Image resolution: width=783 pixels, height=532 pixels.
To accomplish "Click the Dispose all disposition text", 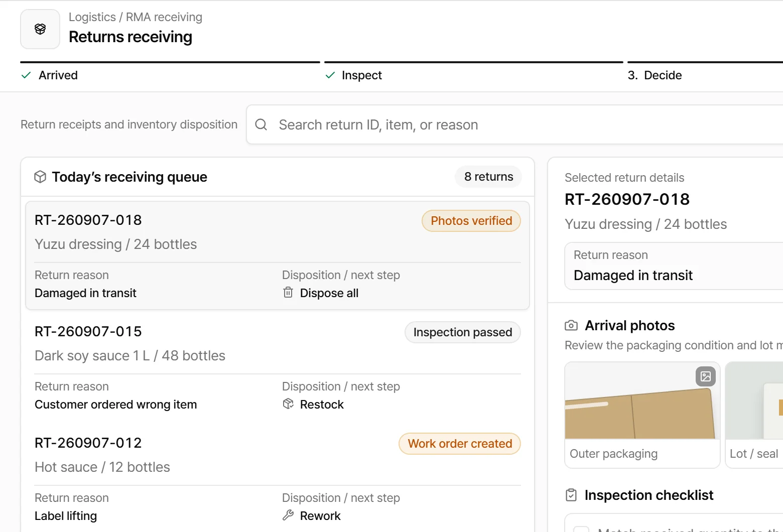I will tap(329, 293).
